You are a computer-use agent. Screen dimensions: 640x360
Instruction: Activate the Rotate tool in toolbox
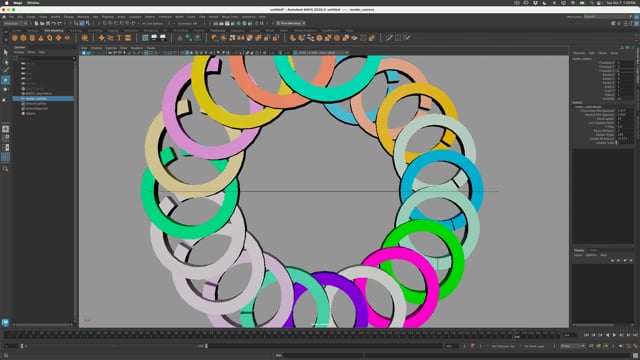[5, 89]
